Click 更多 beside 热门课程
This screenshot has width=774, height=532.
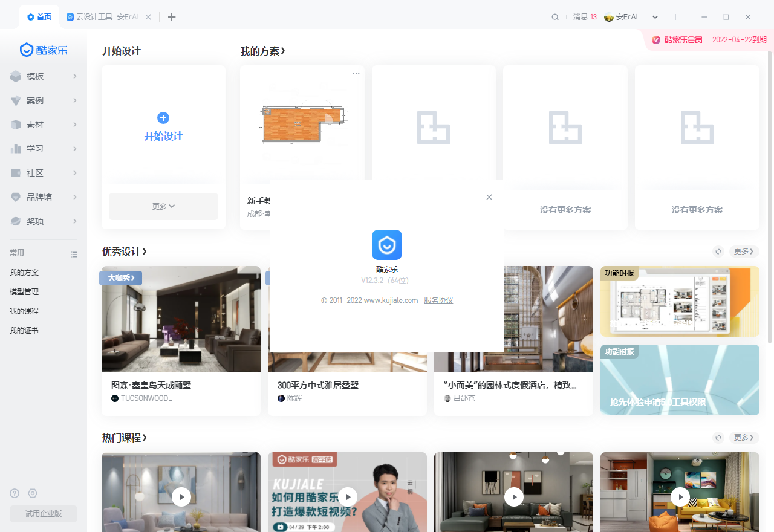coord(744,438)
